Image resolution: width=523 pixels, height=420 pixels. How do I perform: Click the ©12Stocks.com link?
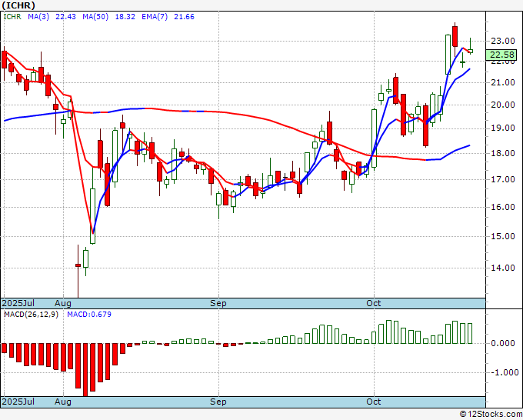coord(491,414)
